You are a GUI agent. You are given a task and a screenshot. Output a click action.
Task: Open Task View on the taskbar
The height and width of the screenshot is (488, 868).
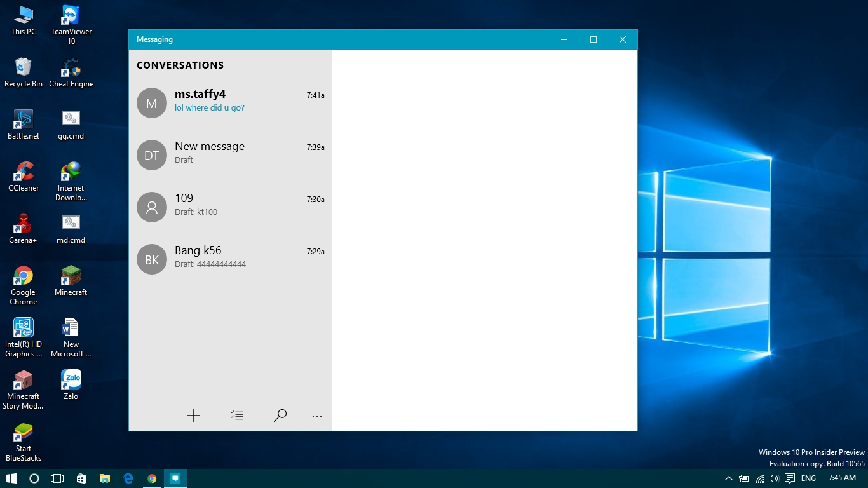pos(57,478)
